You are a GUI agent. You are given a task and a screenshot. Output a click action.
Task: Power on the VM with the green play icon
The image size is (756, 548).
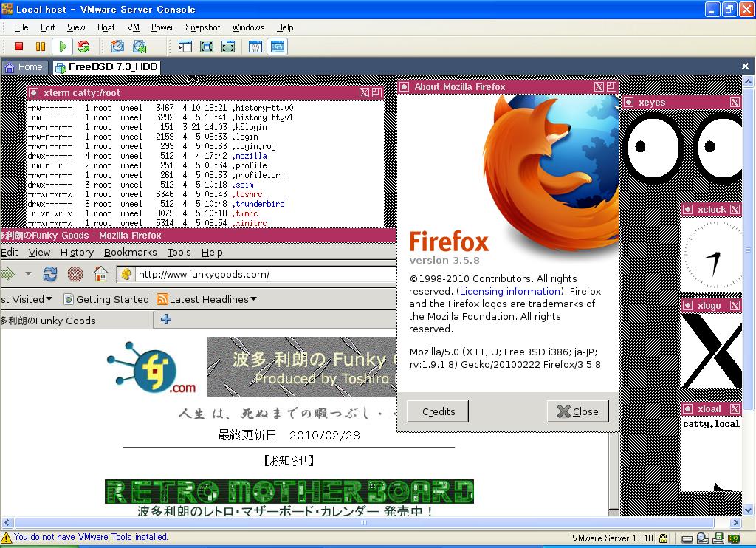click(x=62, y=47)
